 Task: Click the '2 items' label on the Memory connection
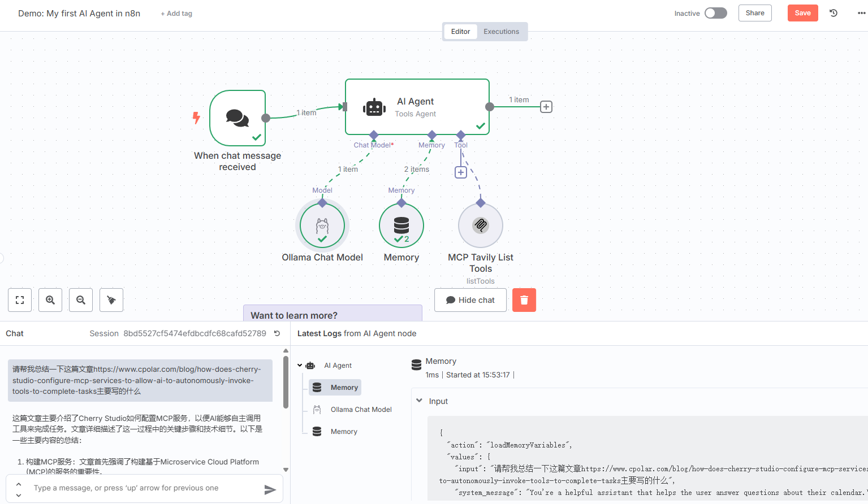coord(417,170)
